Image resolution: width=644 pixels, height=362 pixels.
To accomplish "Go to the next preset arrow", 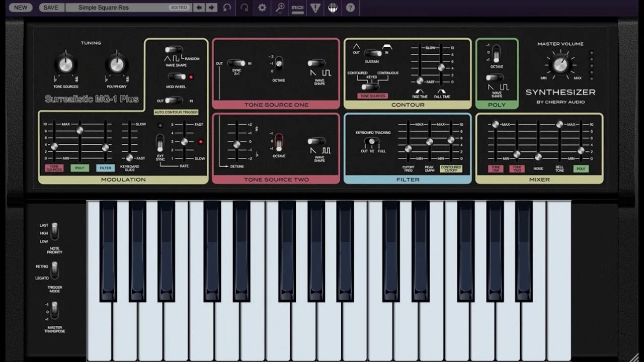I will click(x=212, y=8).
